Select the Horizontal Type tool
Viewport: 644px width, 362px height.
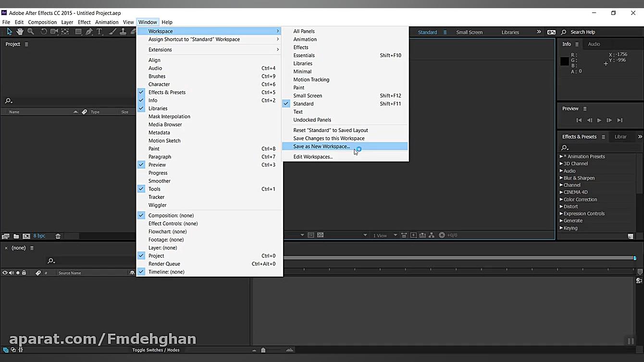pos(99,32)
